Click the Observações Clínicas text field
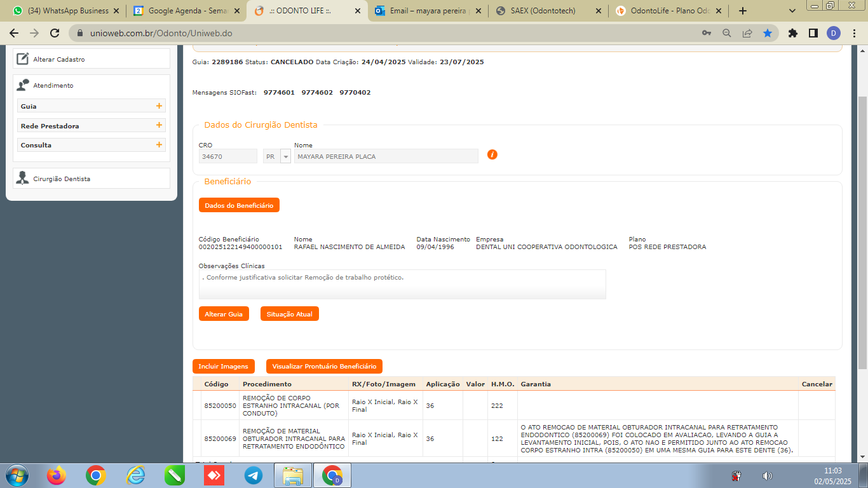This screenshot has width=868, height=488. click(x=402, y=284)
